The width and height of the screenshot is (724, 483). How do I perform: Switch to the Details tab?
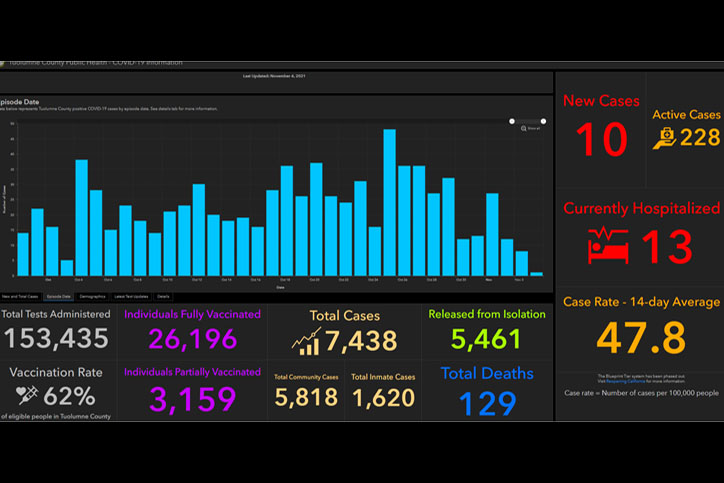click(x=163, y=296)
